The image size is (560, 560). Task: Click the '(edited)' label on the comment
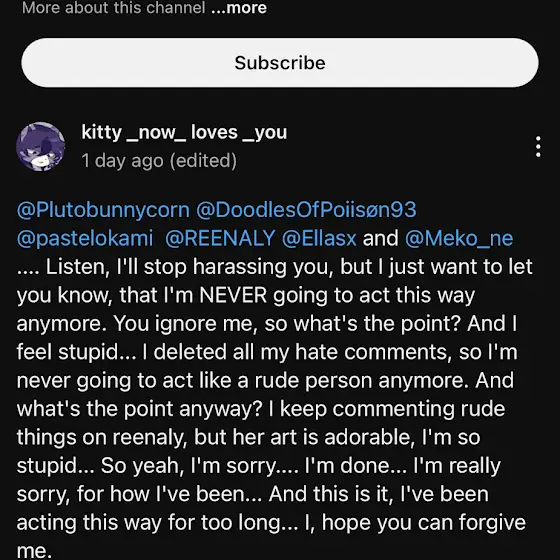point(203,160)
